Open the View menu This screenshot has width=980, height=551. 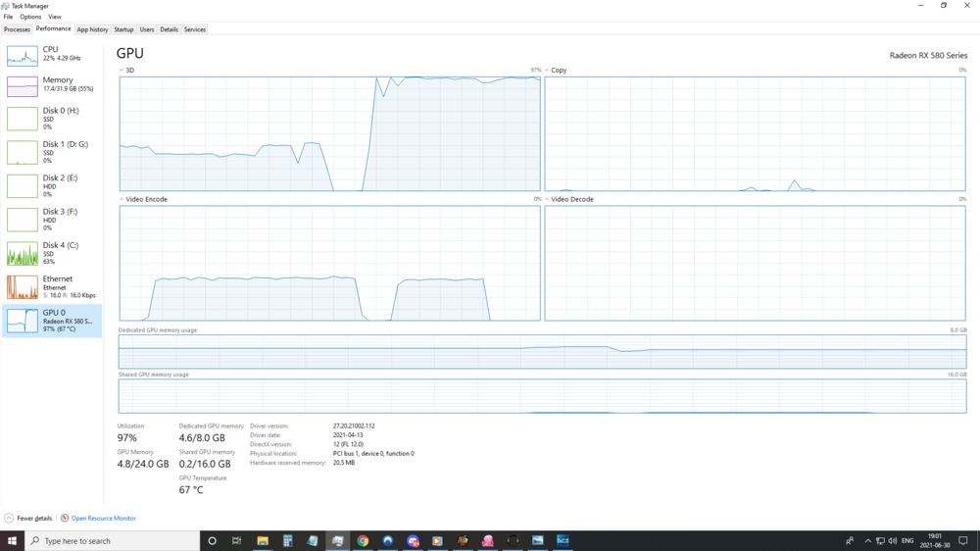point(55,17)
